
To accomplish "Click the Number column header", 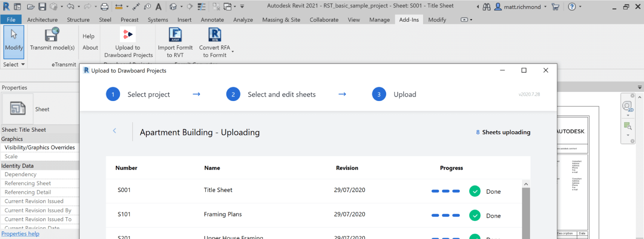I will point(126,168).
